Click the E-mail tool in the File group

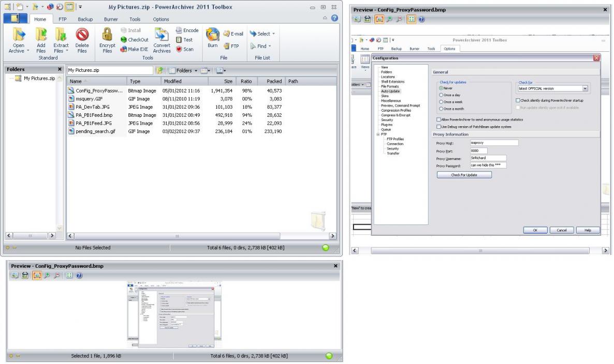coord(233,34)
